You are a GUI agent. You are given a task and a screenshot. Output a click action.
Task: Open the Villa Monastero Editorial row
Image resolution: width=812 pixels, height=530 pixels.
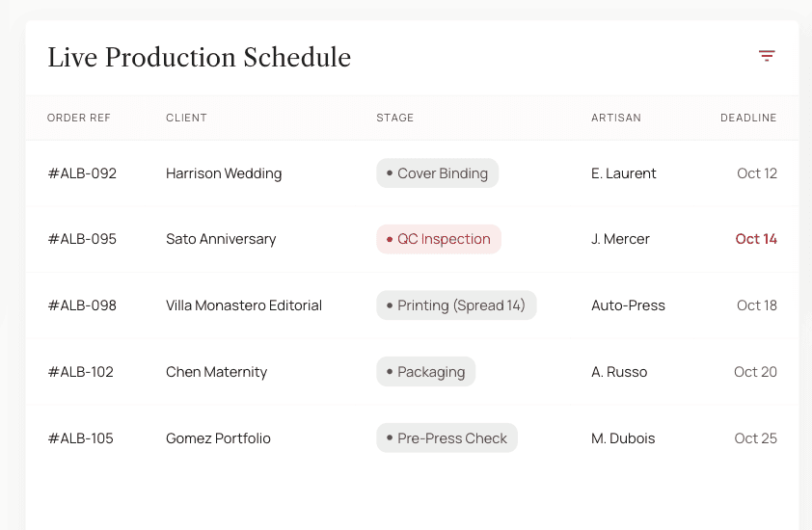[412, 305]
